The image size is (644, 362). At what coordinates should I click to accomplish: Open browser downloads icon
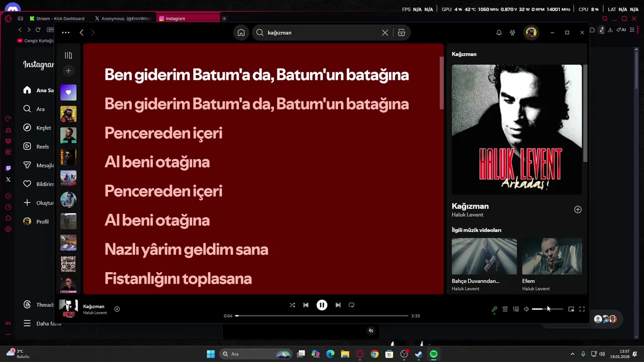pos(610,30)
